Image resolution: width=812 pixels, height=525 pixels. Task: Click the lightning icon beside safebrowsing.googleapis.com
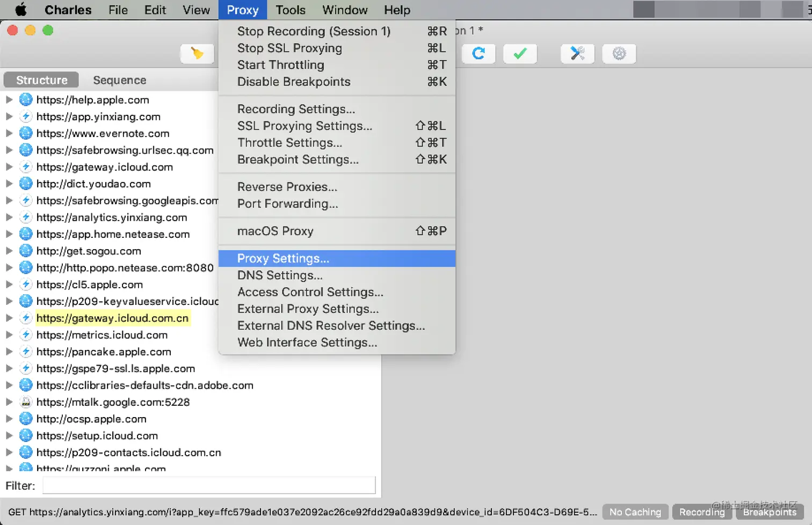tap(26, 200)
